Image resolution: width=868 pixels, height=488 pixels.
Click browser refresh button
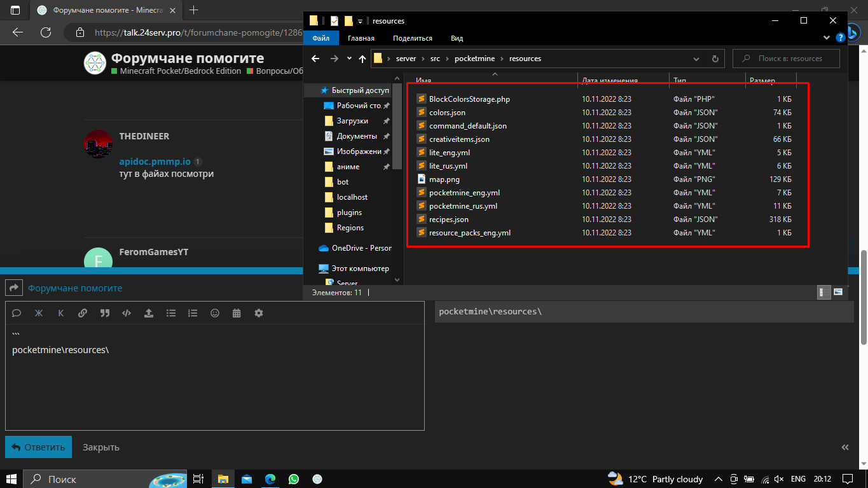pos(46,32)
